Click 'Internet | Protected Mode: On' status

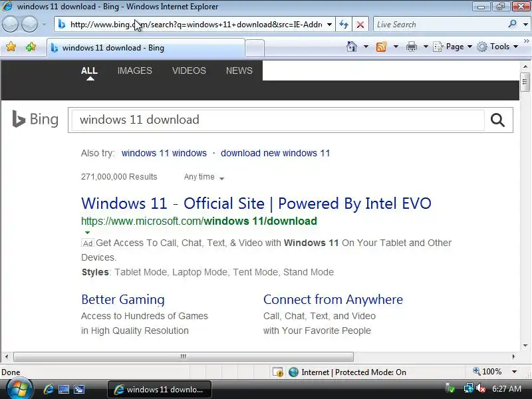pyautogui.click(x=347, y=372)
